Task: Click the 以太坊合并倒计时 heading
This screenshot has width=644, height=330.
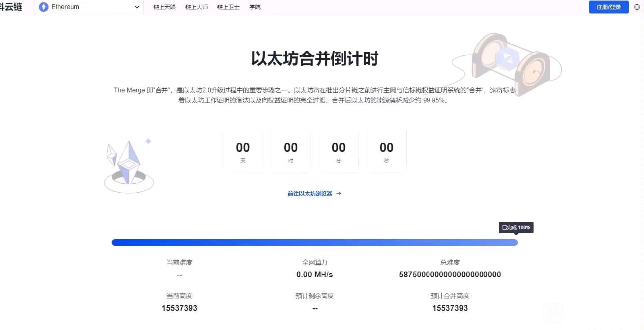Action: [x=315, y=59]
